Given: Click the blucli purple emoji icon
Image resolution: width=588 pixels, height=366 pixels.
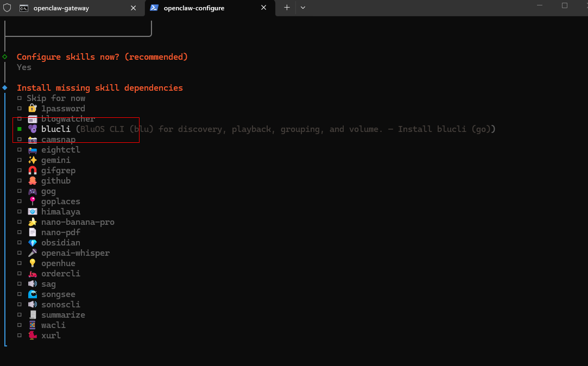Looking at the screenshot, I should click(33, 129).
